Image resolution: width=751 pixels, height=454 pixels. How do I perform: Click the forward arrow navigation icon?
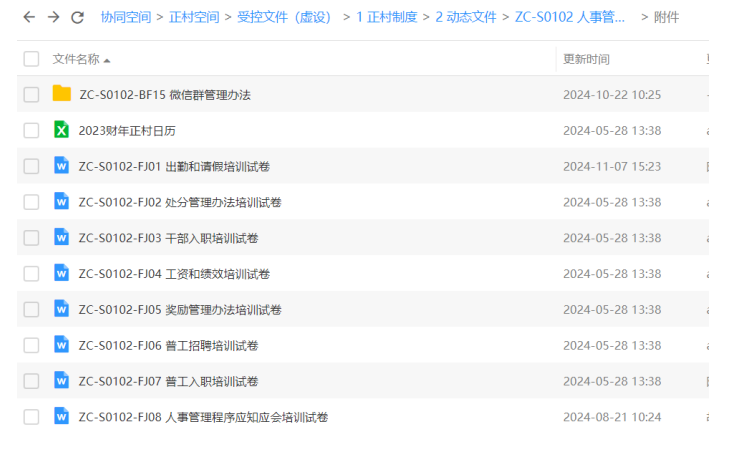coord(53,17)
